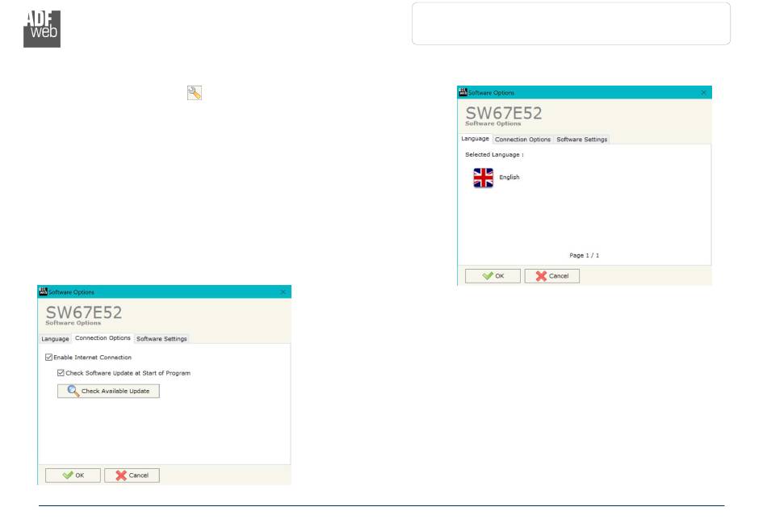Click the wrench settings icon
The height and width of the screenshot is (532, 767).
coord(195,93)
